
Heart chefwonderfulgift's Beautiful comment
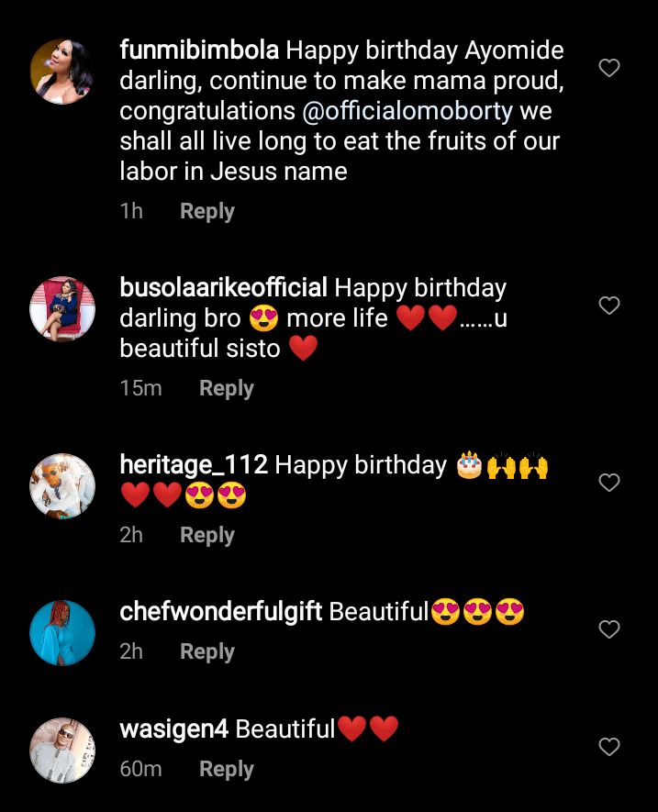[x=609, y=629]
